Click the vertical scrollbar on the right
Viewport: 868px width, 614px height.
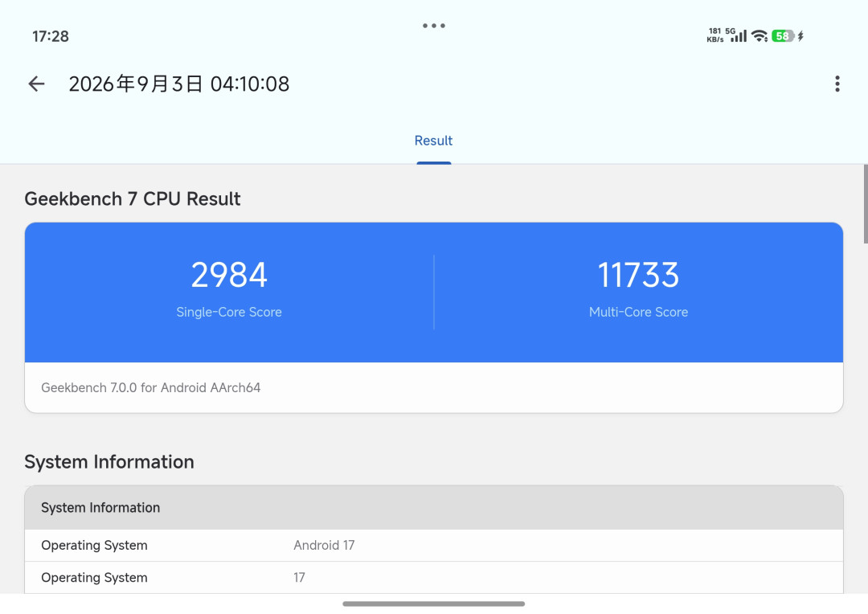tap(866, 204)
